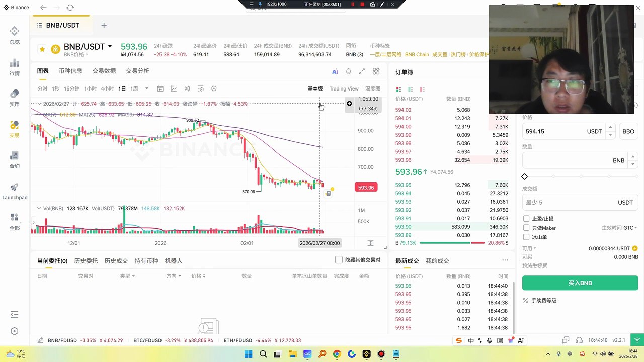
Task: Show both buy and sell orders in order book
Action: point(399,89)
